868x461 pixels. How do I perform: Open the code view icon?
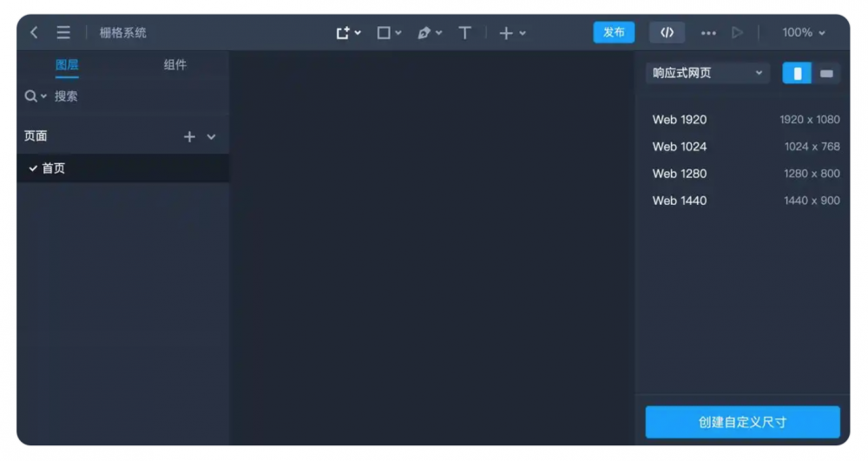tap(667, 33)
